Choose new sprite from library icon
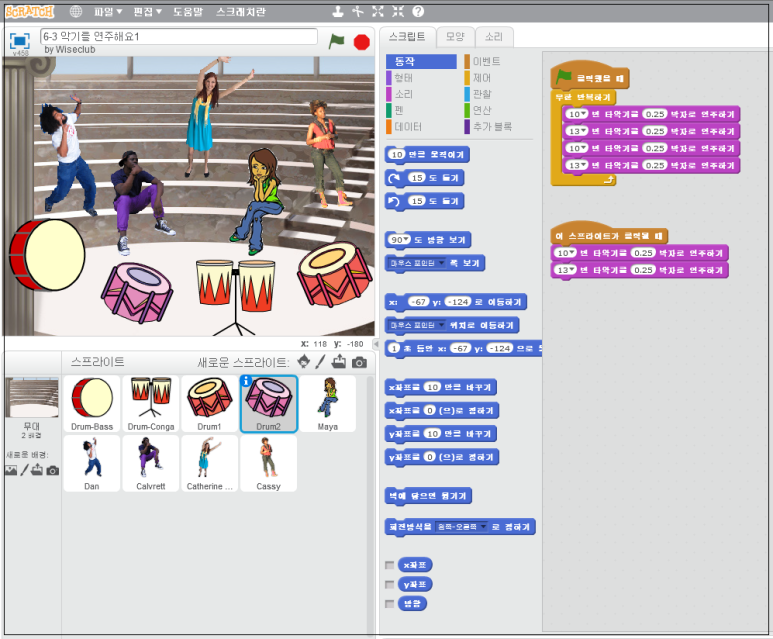Image resolution: width=773 pixels, height=639 pixels. pyautogui.click(x=304, y=362)
